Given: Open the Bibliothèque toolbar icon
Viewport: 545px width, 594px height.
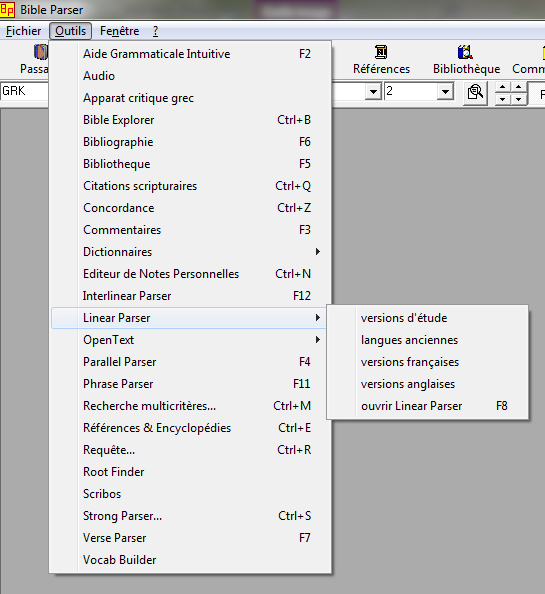Looking at the screenshot, I should point(465,52).
